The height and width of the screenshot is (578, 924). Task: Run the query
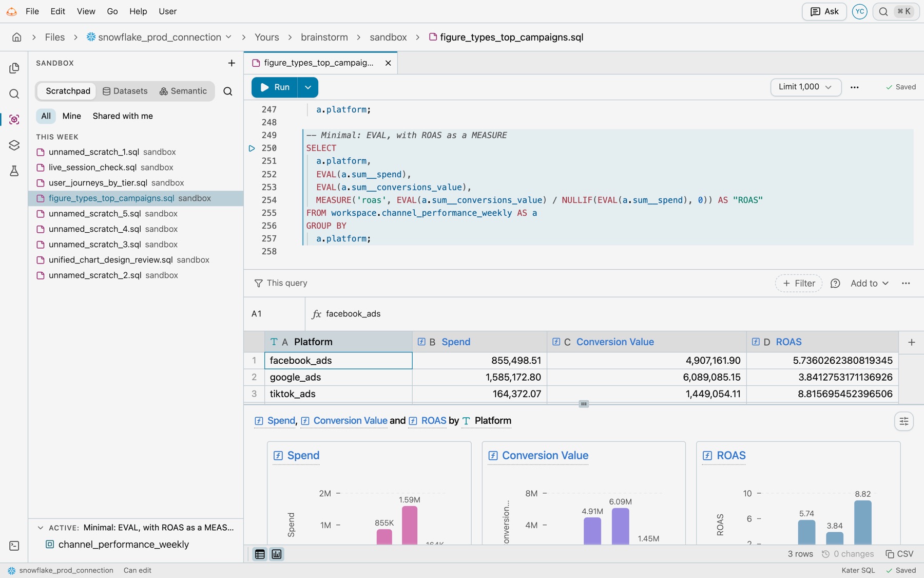(x=275, y=87)
